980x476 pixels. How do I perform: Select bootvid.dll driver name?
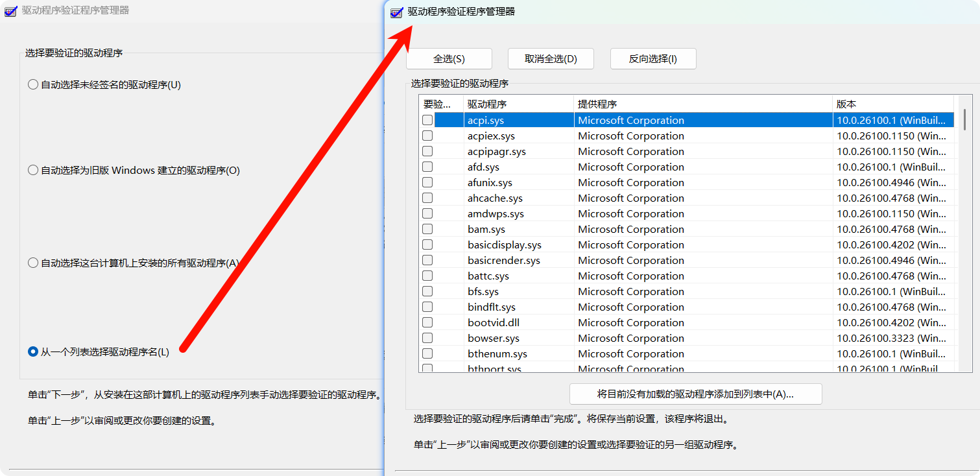point(494,322)
